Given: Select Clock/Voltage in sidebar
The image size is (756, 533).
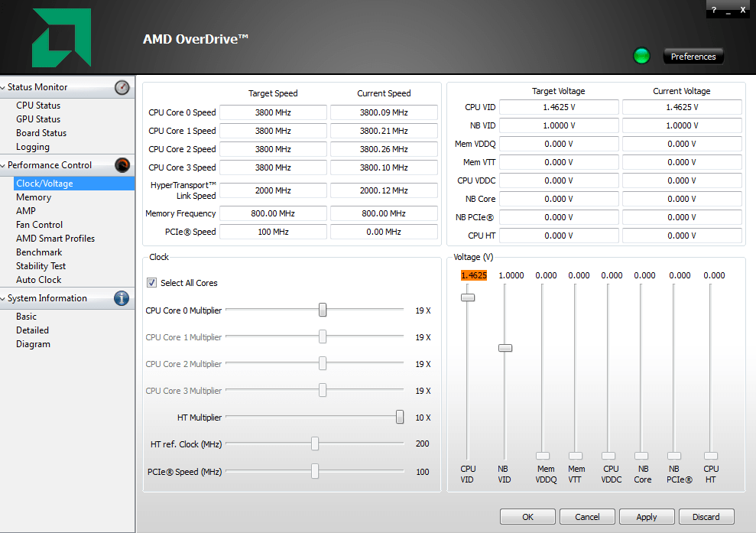Looking at the screenshot, I should pos(74,184).
